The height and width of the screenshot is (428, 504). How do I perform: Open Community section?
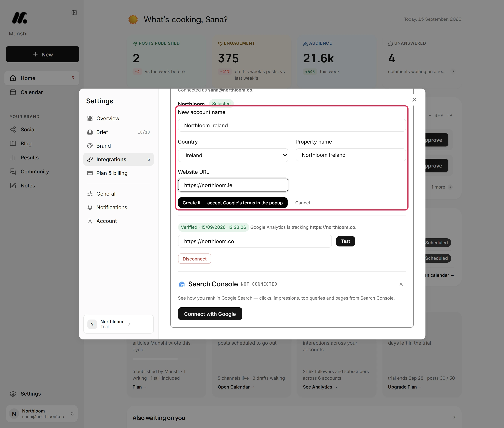click(x=42, y=172)
